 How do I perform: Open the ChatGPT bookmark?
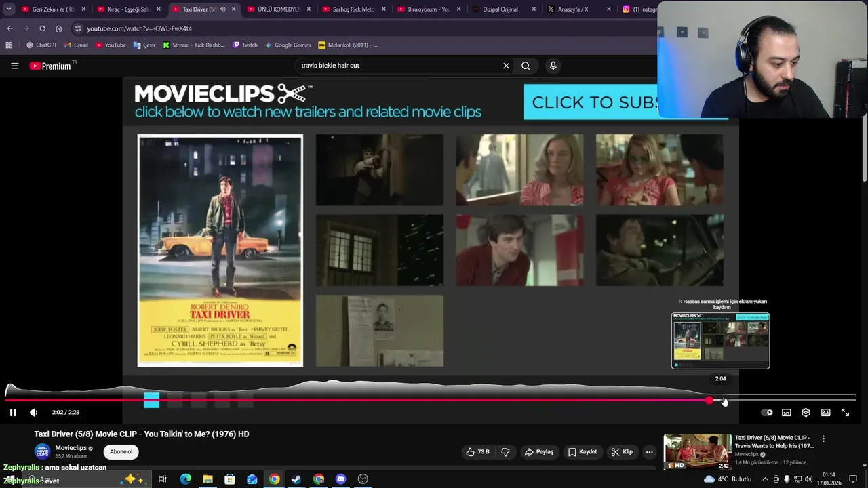[41, 45]
